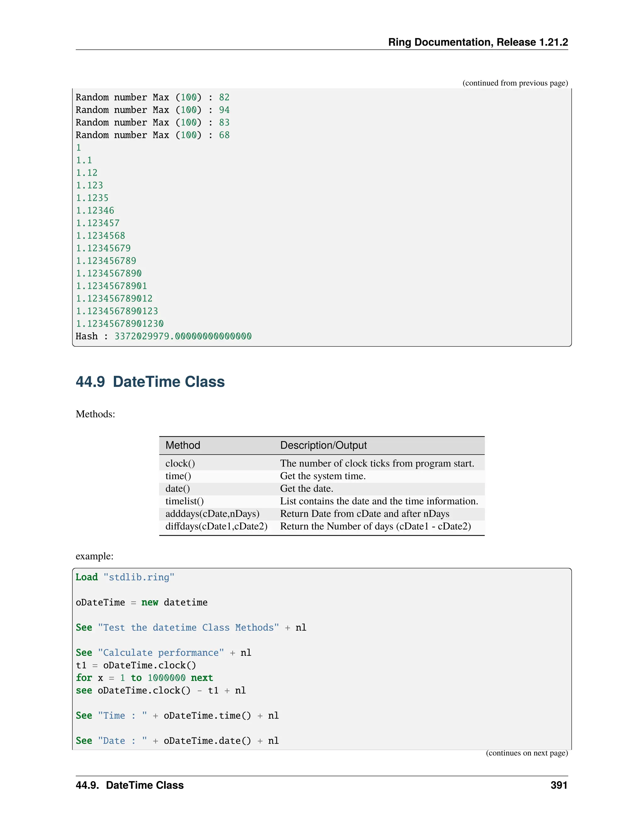
Task: Click the Random number output 82 line
Action: (152, 97)
